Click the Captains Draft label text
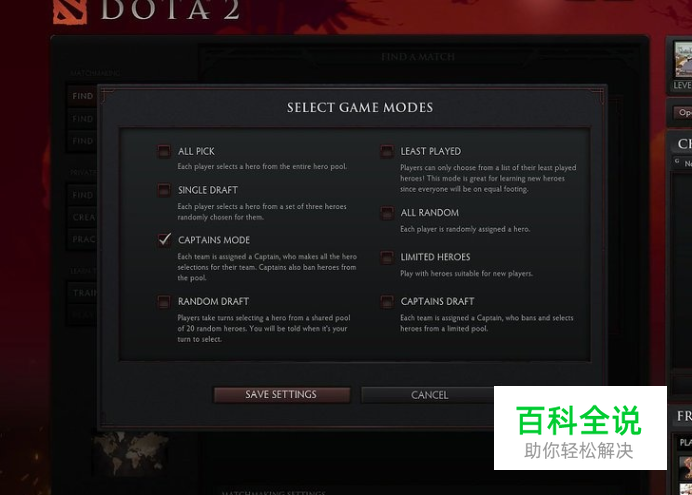 (437, 301)
